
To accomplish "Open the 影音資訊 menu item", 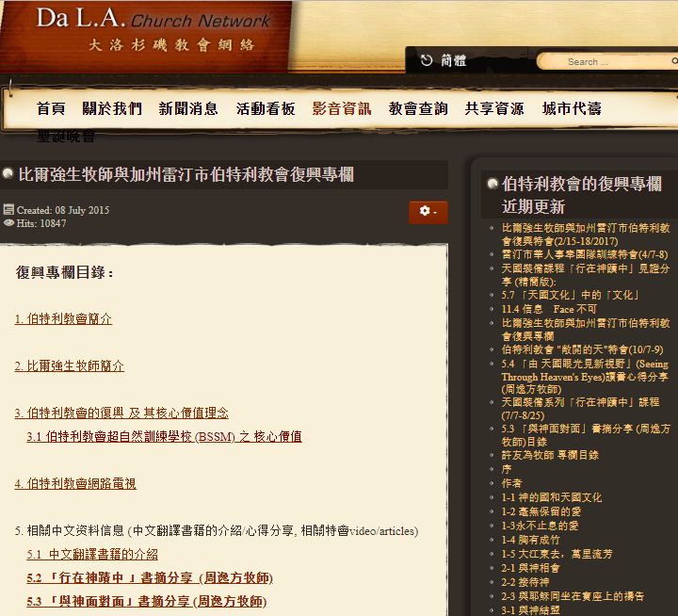I will point(342,108).
